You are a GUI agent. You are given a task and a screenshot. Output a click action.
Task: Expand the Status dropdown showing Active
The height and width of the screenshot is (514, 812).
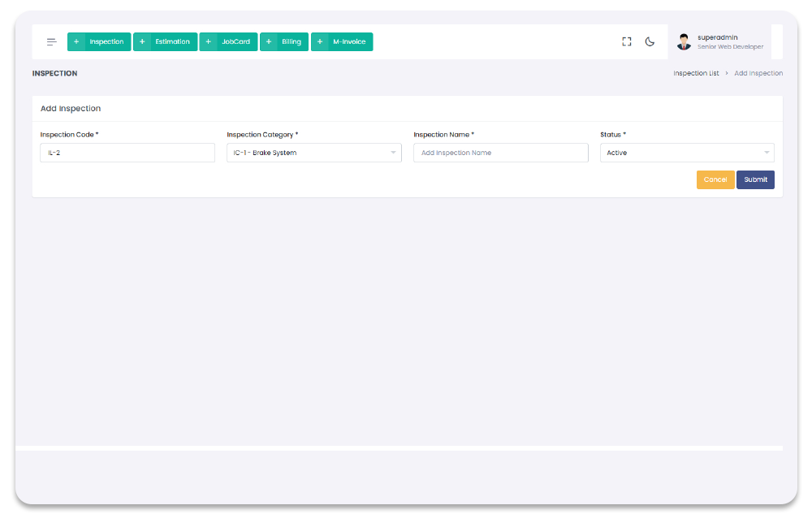coord(686,153)
